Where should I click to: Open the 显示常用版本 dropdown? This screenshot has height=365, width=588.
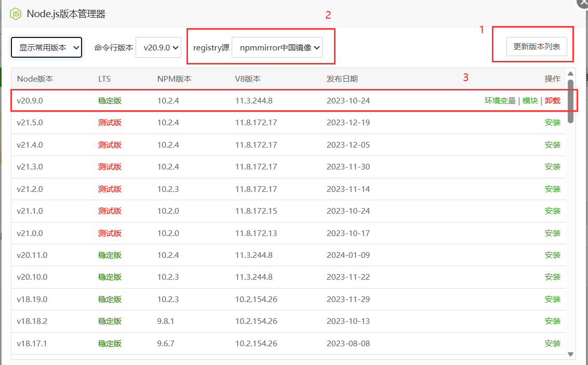47,47
